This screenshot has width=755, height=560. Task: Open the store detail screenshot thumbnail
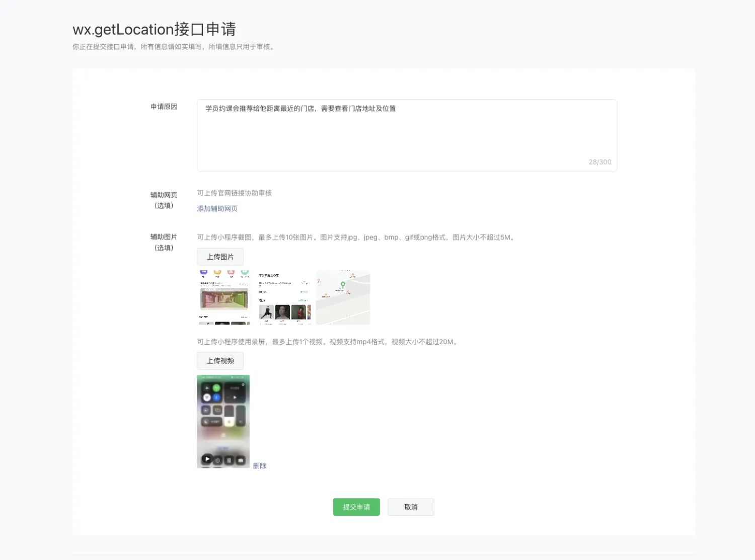[x=283, y=297]
